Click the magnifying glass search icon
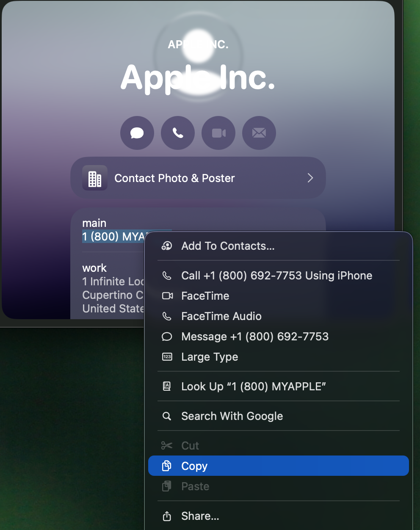420x530 pixels. 167,416
